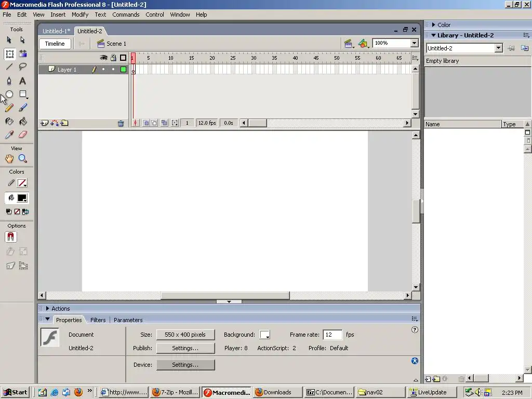This screenshot has height=399, width=532.
Task: Select the Pen tool
Action: (9, 81)
